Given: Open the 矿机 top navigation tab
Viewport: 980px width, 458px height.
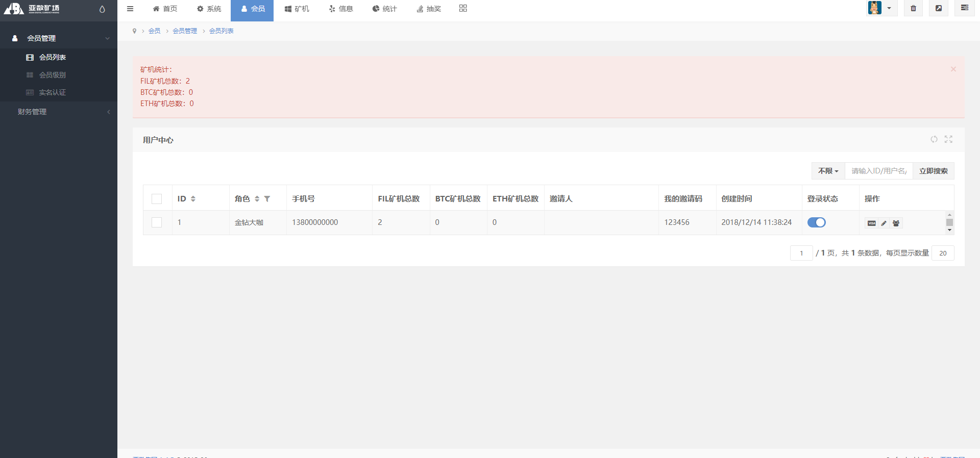Looking at the screenshot, I should (x=297, y=9).
